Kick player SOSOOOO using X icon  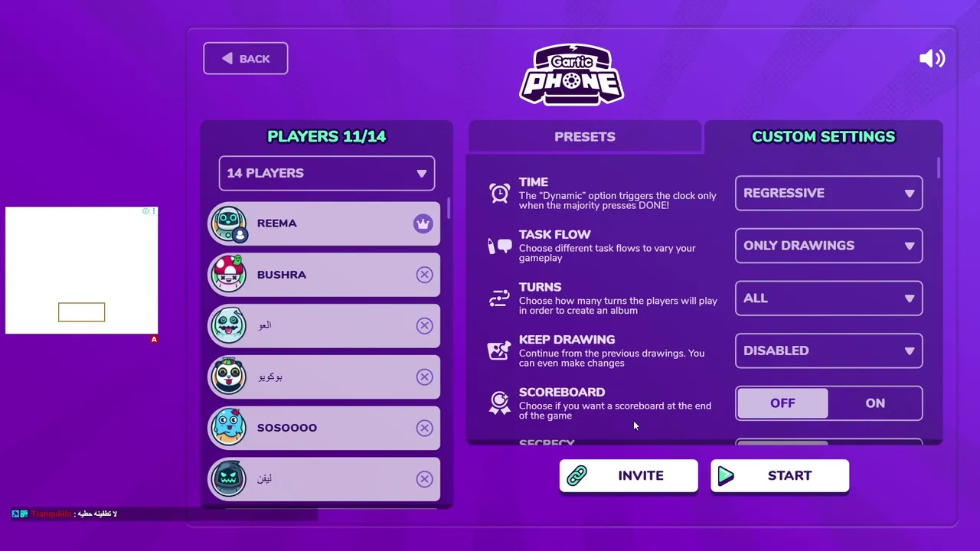click(x=424, y=428)
